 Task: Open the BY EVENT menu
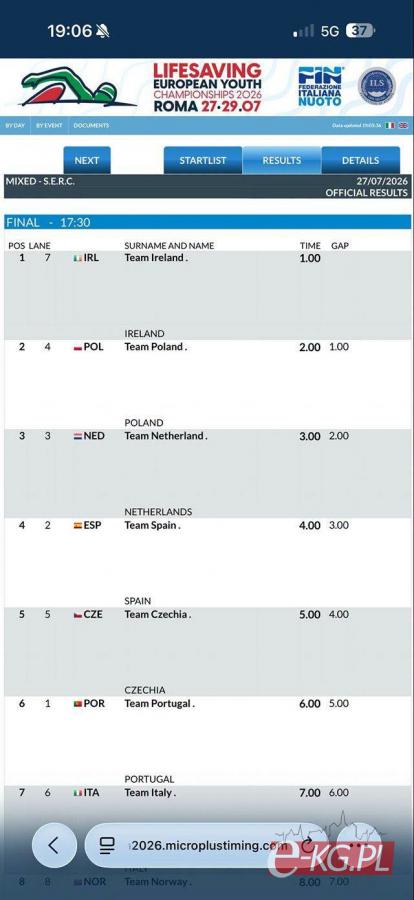pyautogui.click(x=49, y=126)
